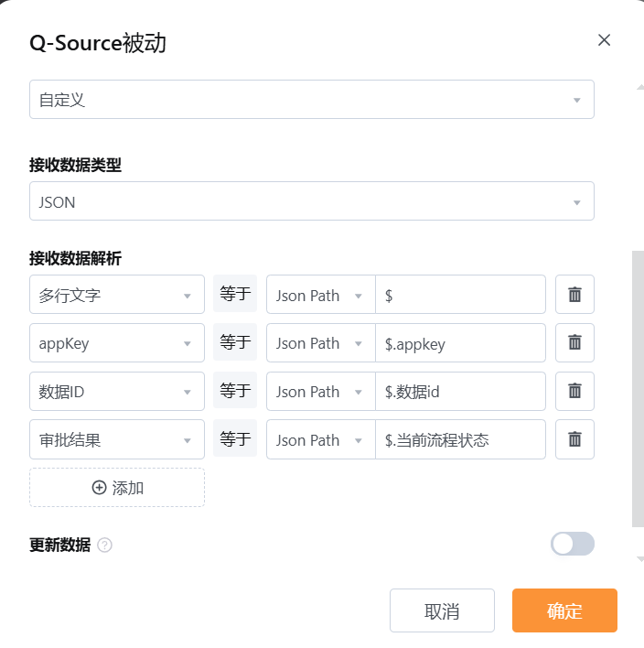Confirm with the 确定 button
Viewport: 644px width, 648px height.
[x=564, y=610]
